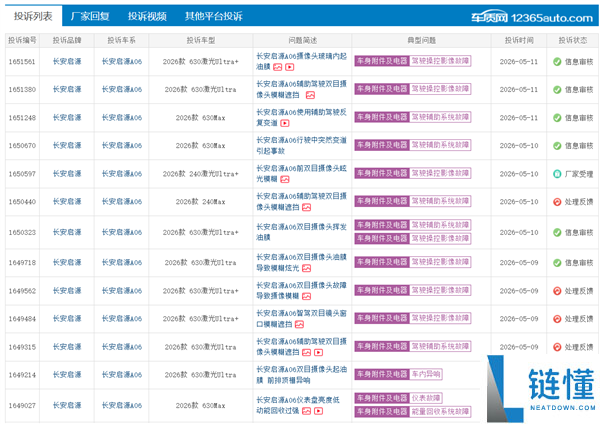Switch to the 投诉列表 tab
The width and height of the screenshot is (600, 424).
[33, 16]
